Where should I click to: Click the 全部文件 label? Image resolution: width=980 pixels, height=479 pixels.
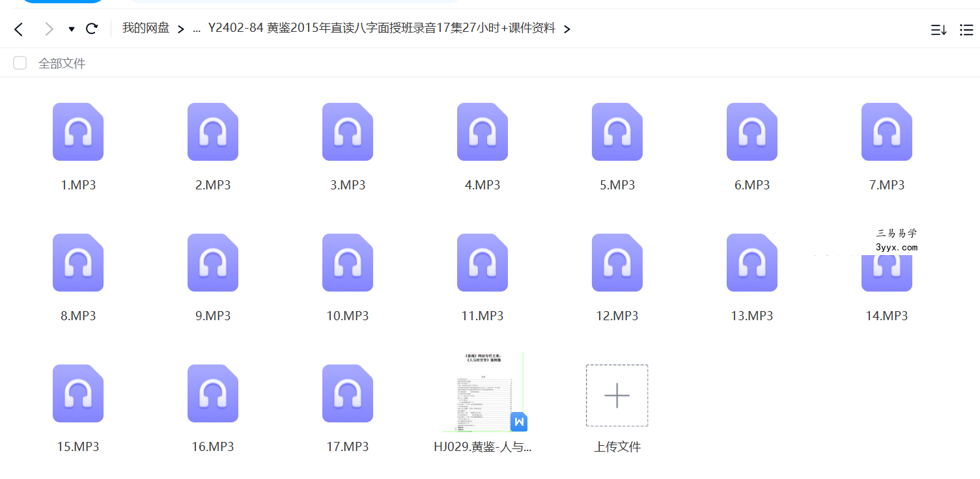(62, 63)
